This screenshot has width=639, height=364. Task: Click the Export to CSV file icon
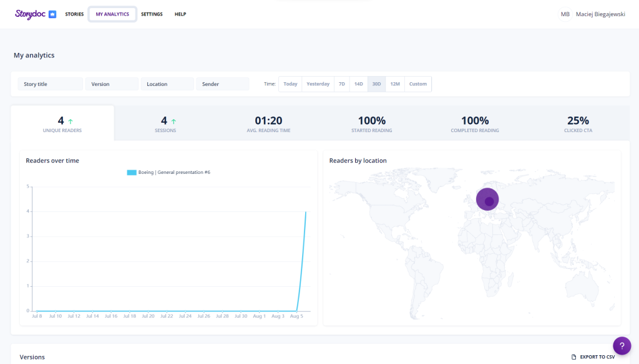coord(574,357)
